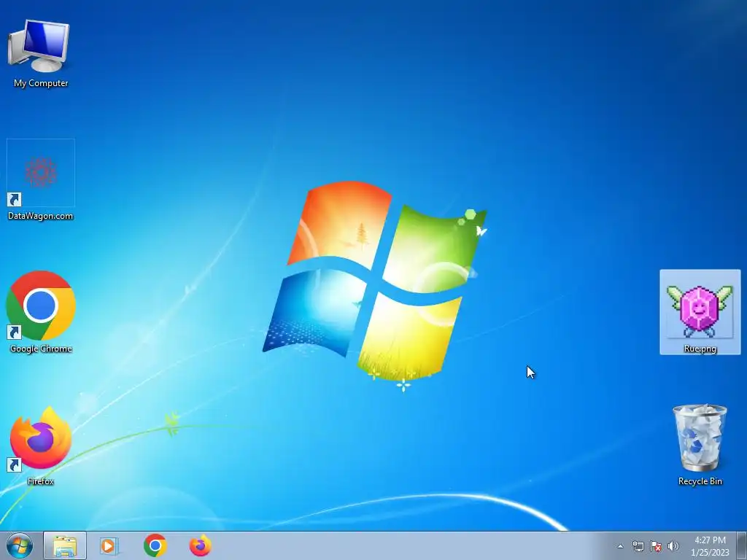Select the Rue.png image file

700,311
